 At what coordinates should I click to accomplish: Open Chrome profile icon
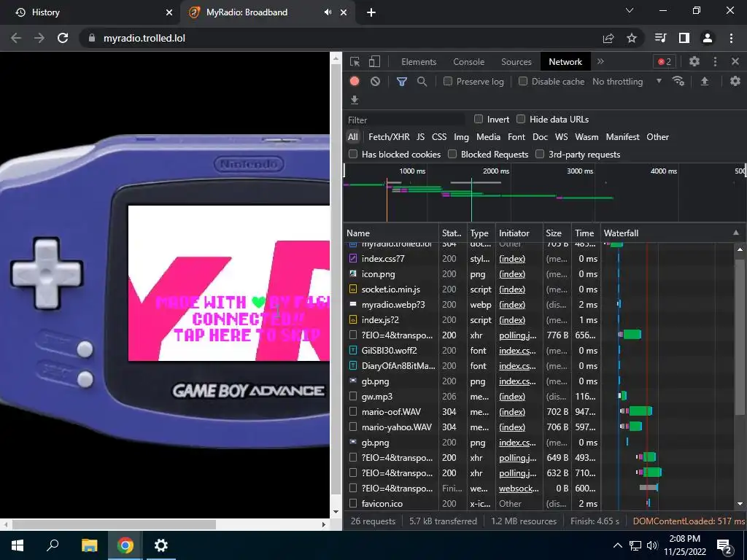[708, 38]
